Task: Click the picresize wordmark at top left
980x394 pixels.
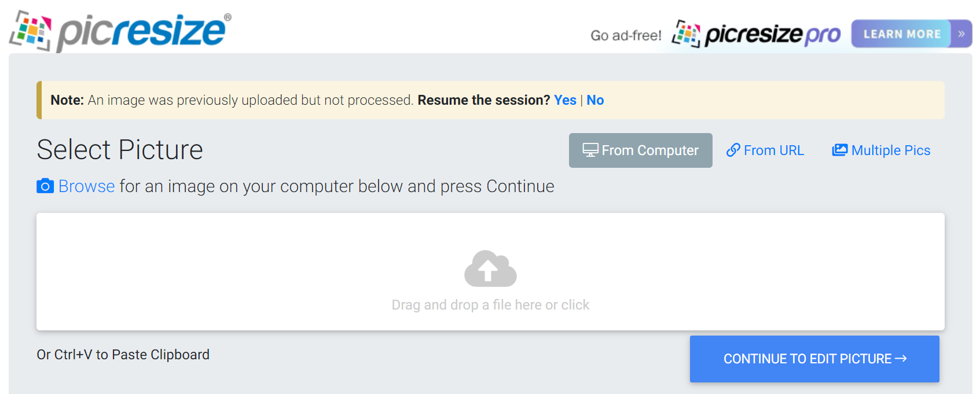Action: click(142, 31)
